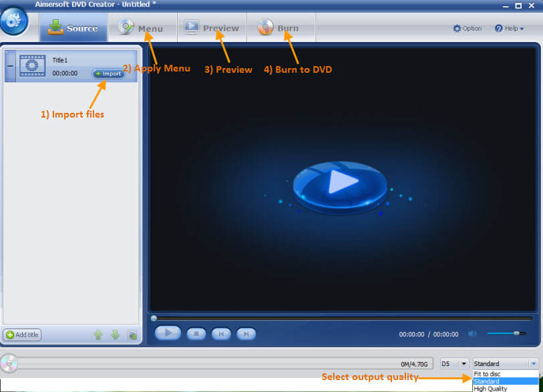
Task: Open the Aimersoft application logo menu
Action: (x=14, y=21)
